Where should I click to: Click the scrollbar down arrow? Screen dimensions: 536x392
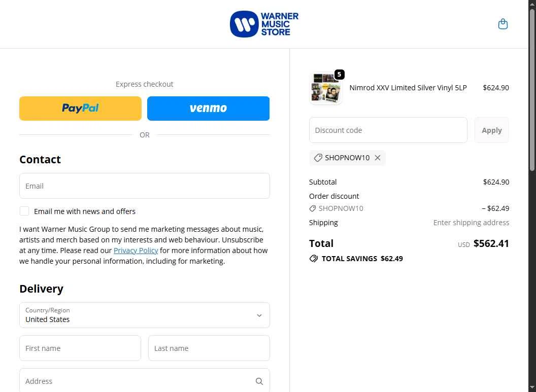click(x=532, y=388)
